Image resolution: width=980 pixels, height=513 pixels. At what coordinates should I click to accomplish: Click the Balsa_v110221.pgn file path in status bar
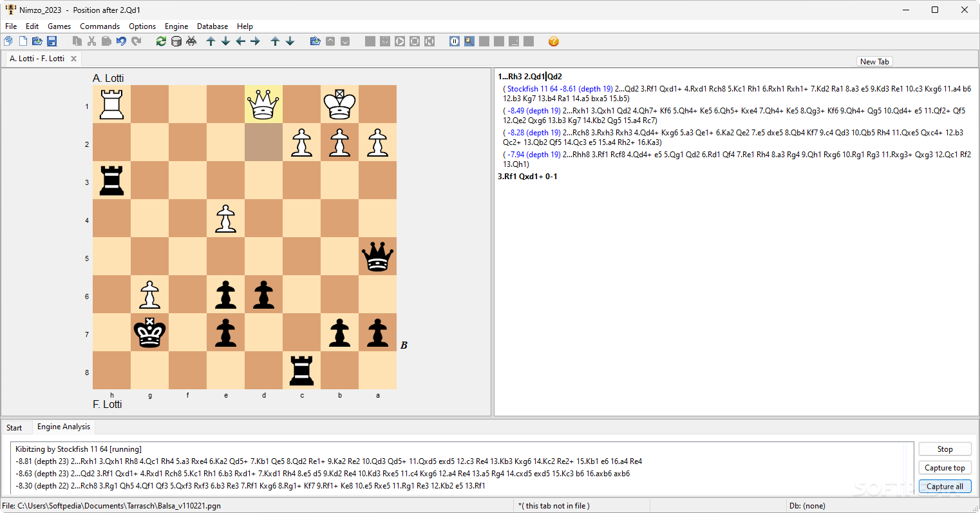point(112,506)
